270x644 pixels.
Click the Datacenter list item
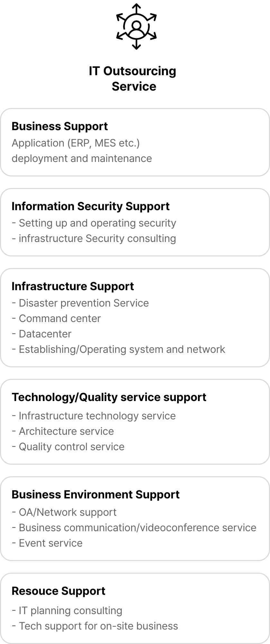41,334
